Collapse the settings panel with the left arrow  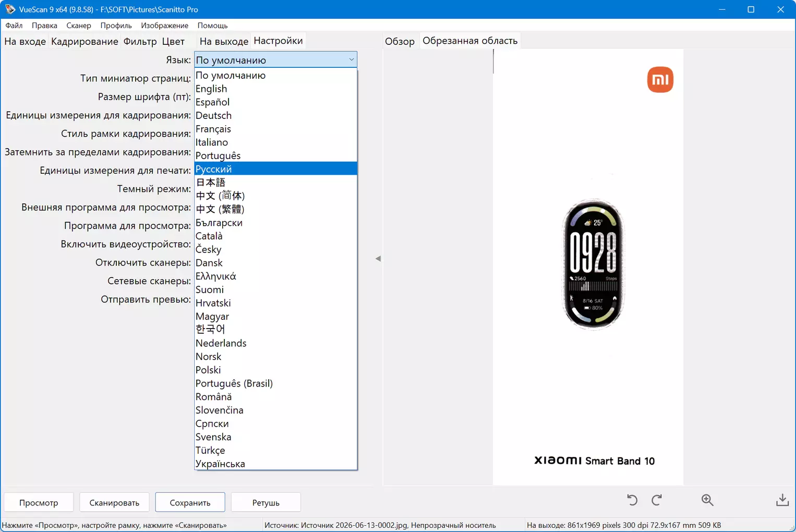pos(378,259)
